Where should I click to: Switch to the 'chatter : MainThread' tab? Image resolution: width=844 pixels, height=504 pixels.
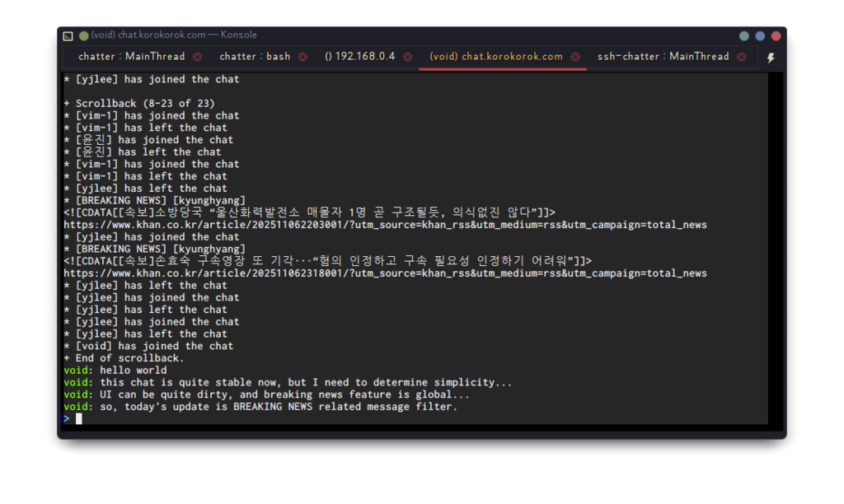(x=131, y=57)
